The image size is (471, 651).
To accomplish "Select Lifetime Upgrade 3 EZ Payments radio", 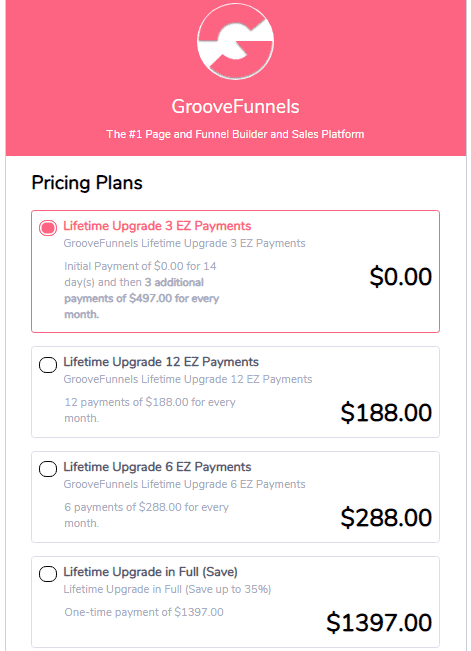I will click(48, 228).
